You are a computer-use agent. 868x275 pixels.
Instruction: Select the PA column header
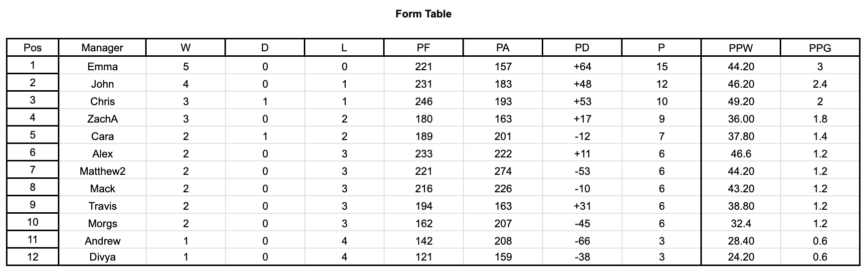click(x=503, y=48)
